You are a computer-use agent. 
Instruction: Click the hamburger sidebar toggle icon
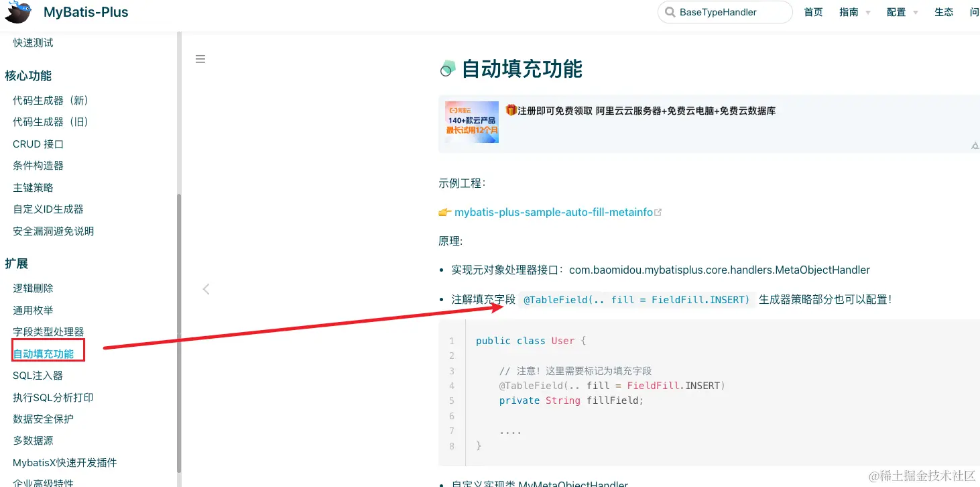[200, 59]
